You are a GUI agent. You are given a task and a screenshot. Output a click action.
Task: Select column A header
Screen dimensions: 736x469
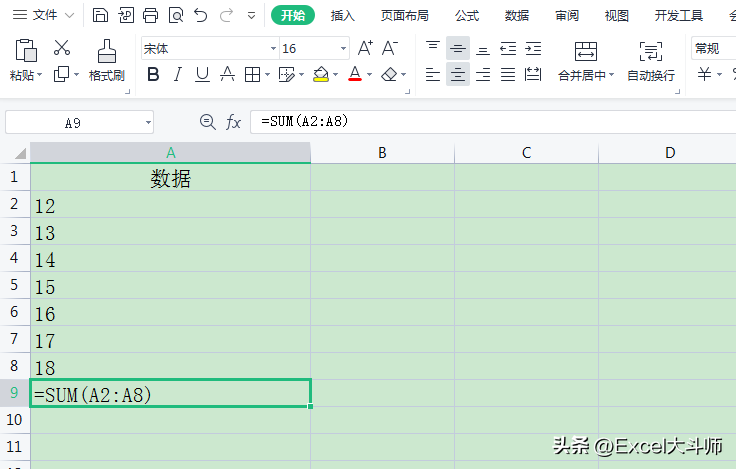170,153
